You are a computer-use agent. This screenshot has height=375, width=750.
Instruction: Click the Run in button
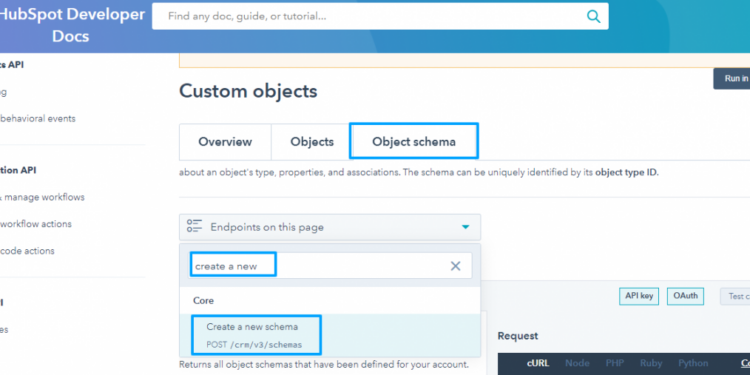[x=732, y=78]
